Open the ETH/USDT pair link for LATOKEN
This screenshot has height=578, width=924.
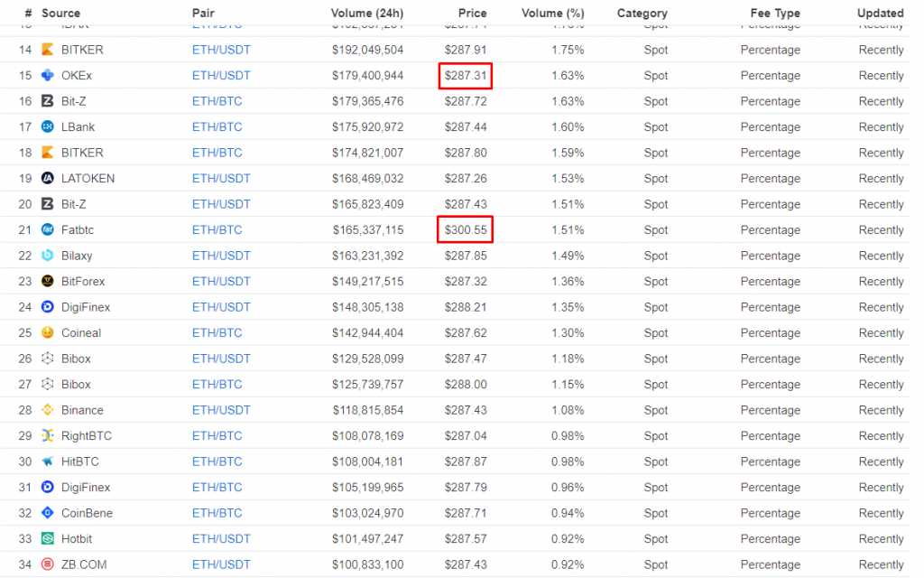click(x=222, y=178)
